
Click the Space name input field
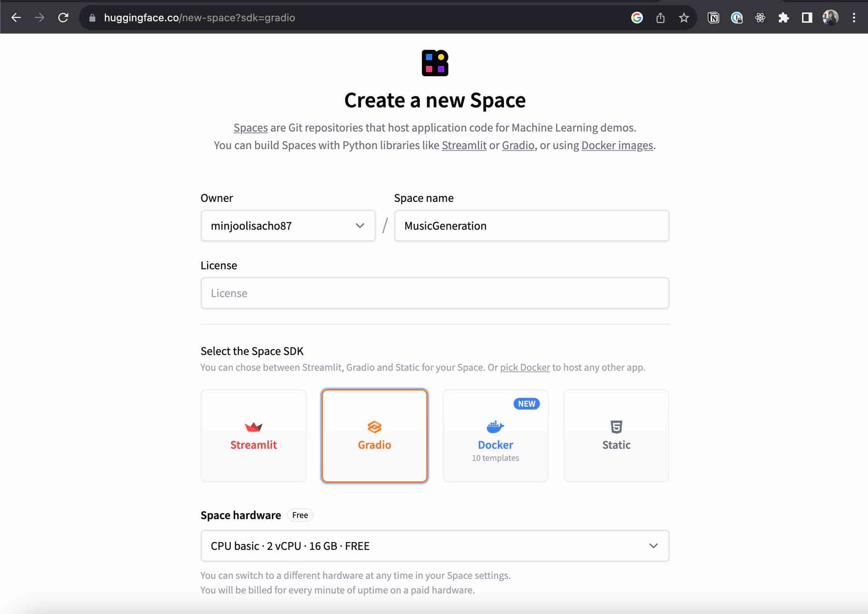(x=531, y=225)
